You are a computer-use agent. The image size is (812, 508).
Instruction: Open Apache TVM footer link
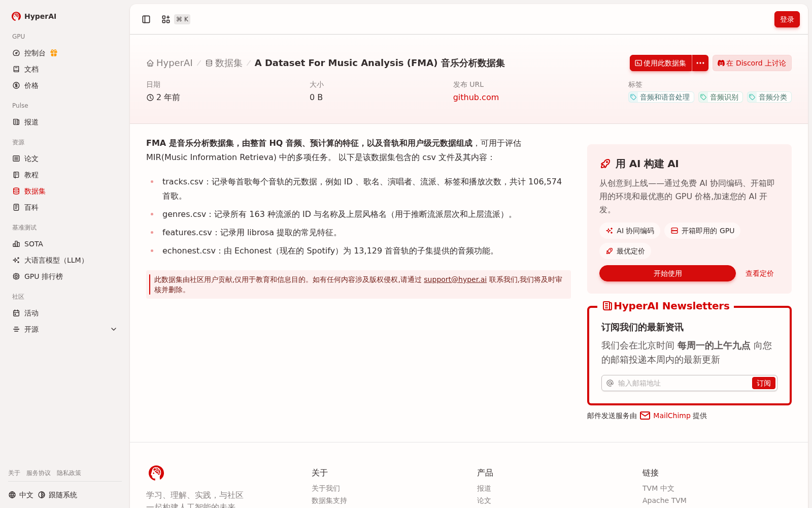(664, 500)
